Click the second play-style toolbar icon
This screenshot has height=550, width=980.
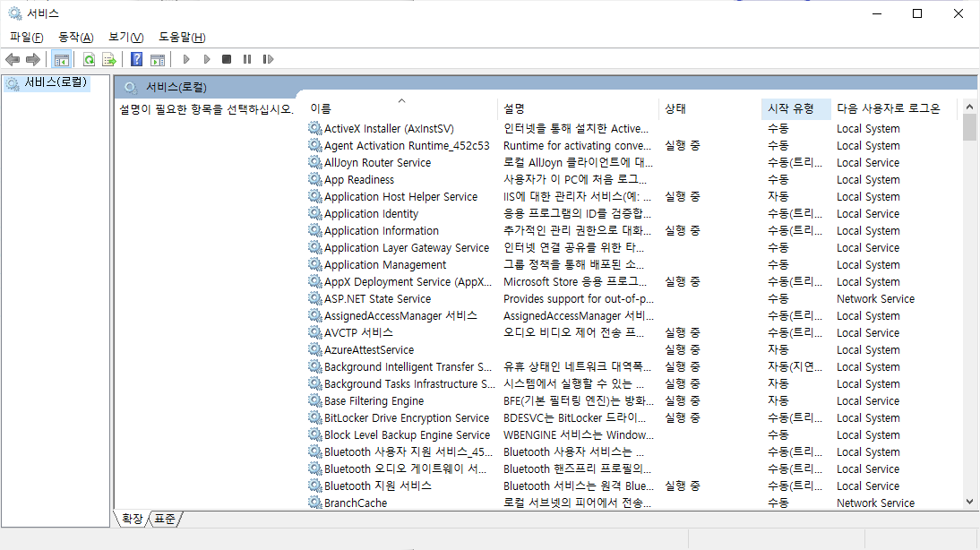(206, 59)
